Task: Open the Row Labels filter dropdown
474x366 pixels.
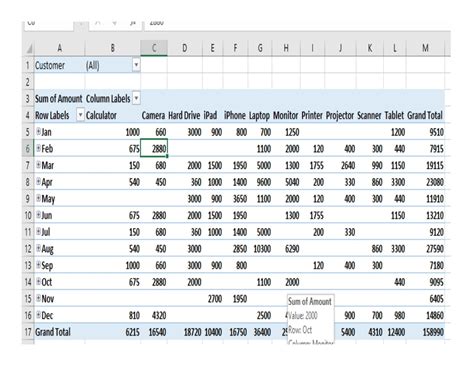Action: 80,115
